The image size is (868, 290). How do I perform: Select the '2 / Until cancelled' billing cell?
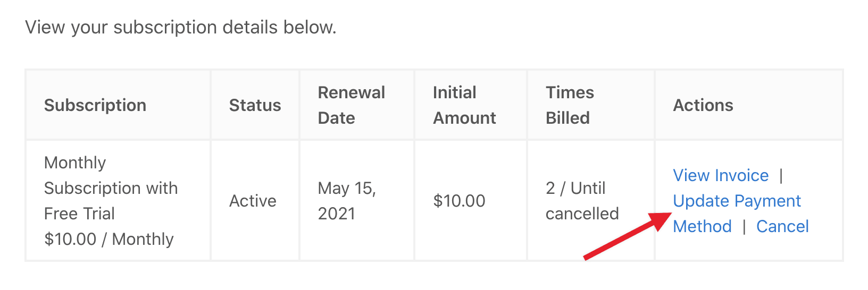pyautogui.click(x=582, y=201)
